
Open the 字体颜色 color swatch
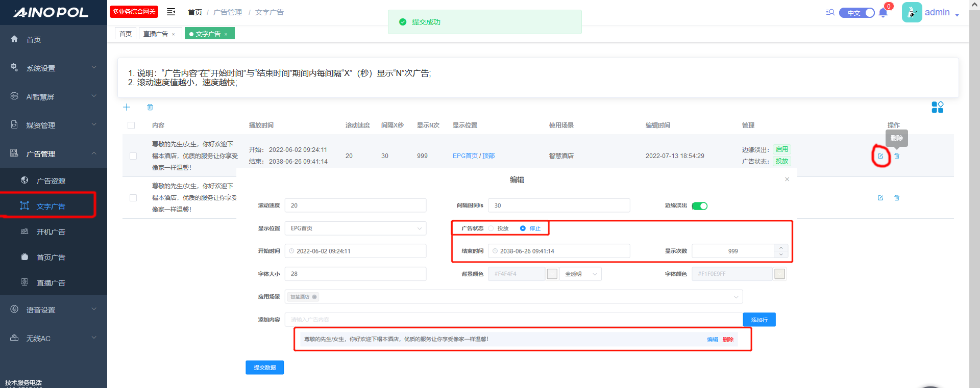coord(779,274)
